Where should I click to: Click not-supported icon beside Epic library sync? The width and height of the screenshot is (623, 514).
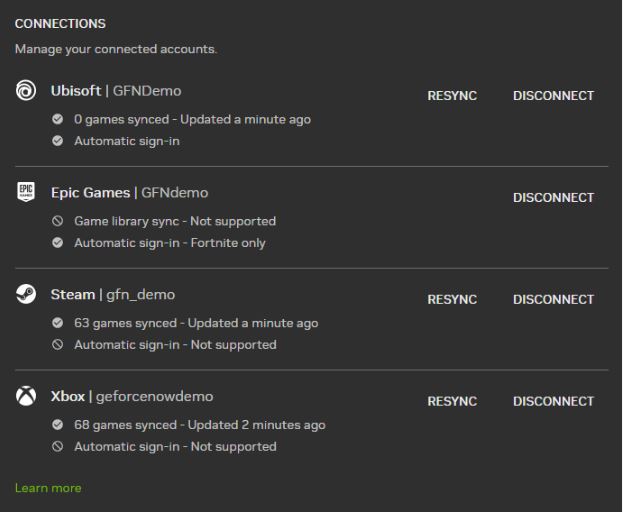coord(58,221)
